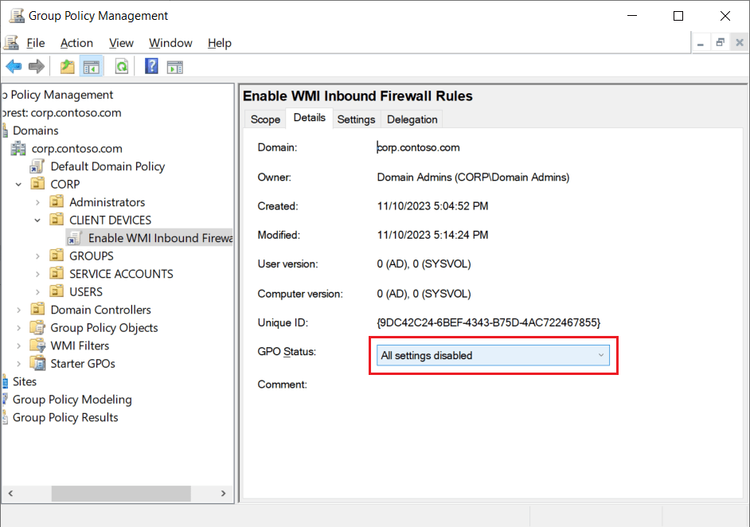
Task: Expand the Administrators node chevron
Action: coord(37,202)
